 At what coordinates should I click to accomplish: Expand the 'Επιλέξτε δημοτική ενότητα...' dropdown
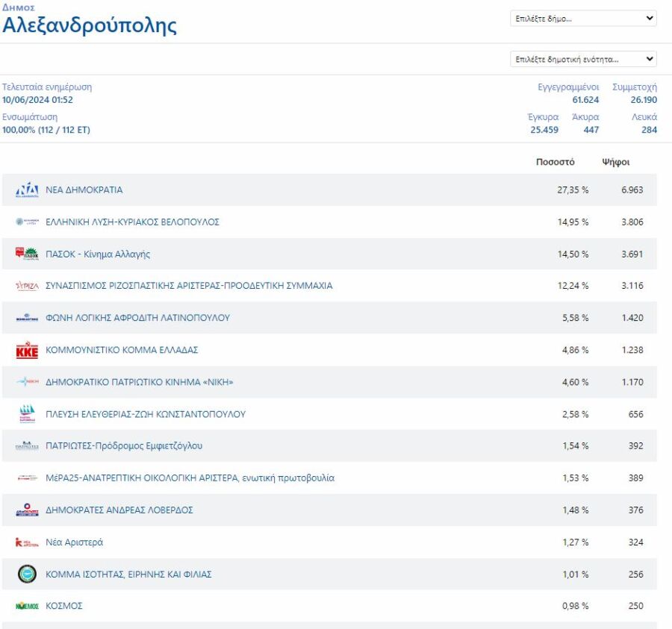583,59
